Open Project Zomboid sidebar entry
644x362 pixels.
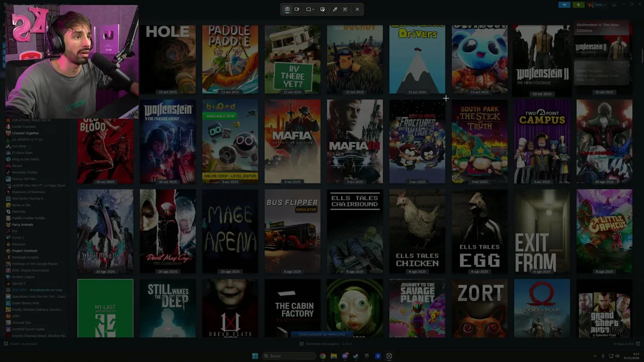point(25,251)
